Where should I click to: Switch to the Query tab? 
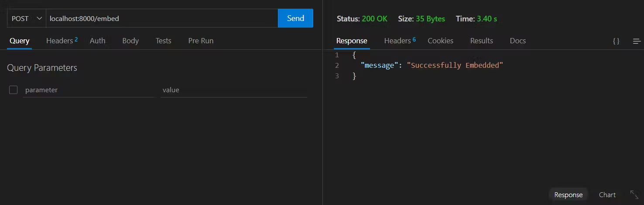pyautogui.click(x=19, y=41)
